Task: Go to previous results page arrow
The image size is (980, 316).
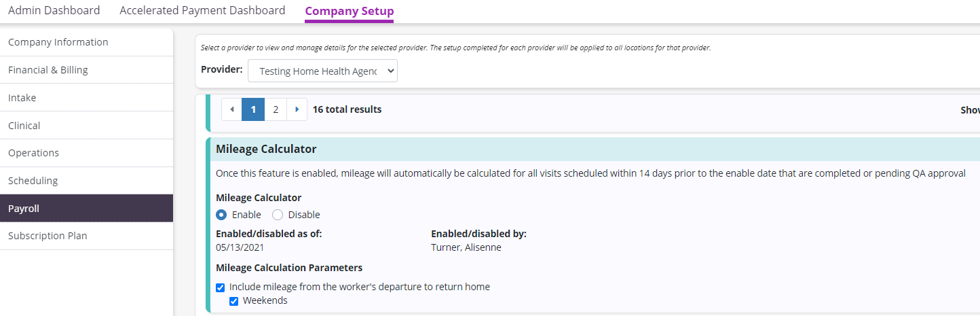Action: pos(231,109)
